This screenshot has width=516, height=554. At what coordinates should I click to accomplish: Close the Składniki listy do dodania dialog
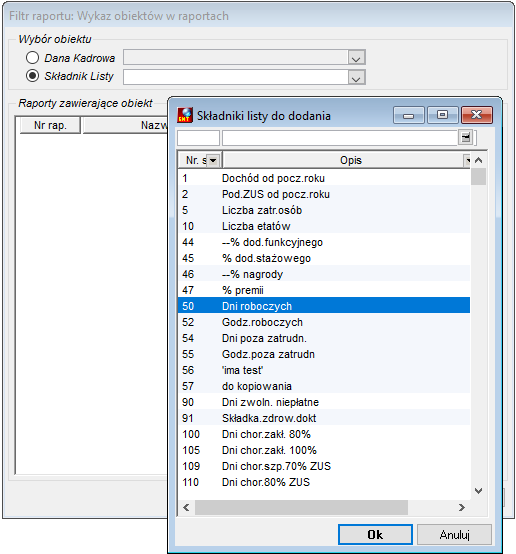coord(477,115)
